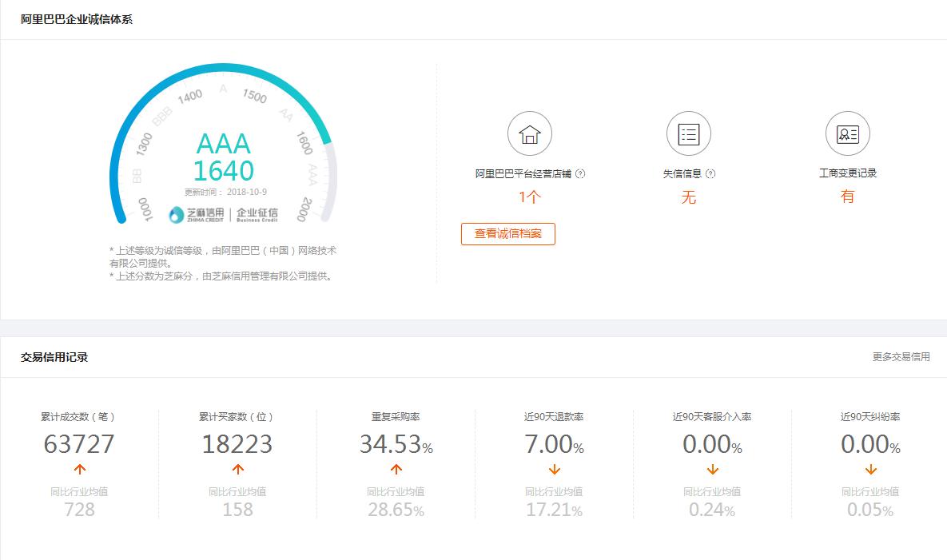Click the up arrow under 63727
Viewport: 947px width, 560px height.
(x=79, y=469)
